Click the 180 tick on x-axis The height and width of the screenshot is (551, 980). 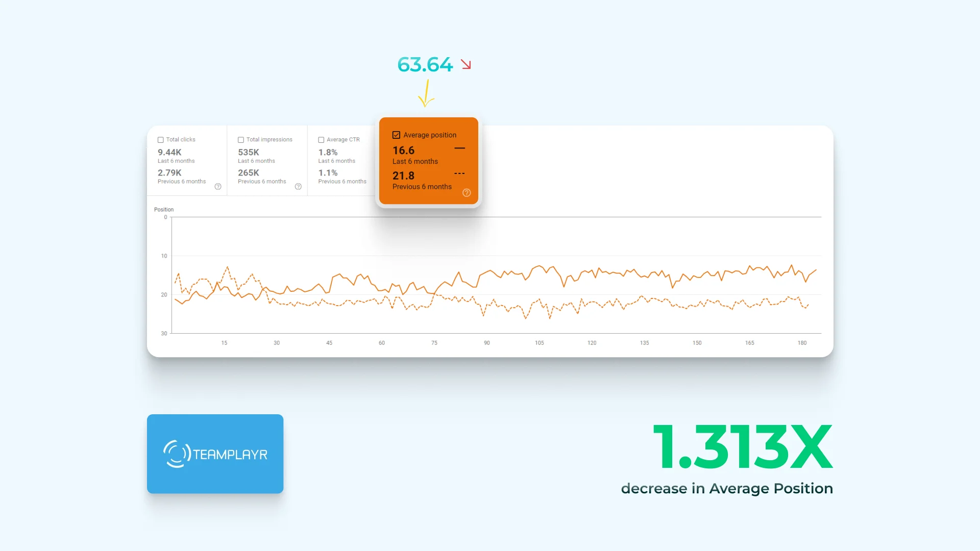tap(802, 343)
